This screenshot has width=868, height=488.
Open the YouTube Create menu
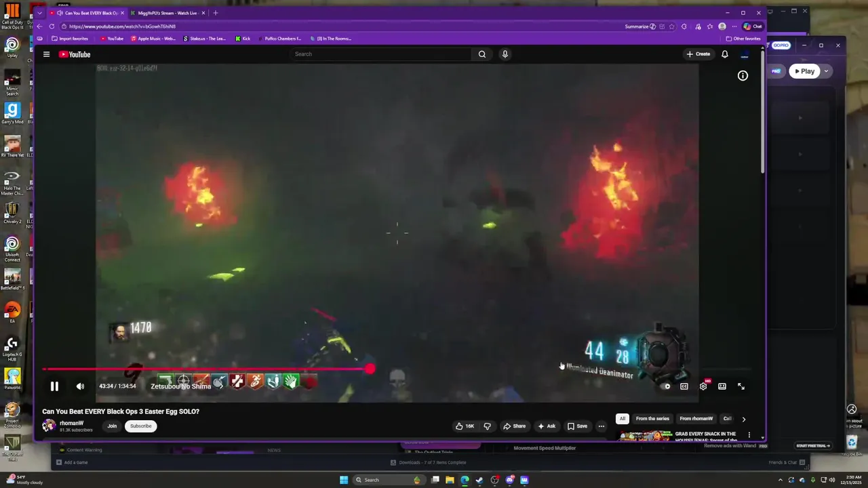click(698, 54)
